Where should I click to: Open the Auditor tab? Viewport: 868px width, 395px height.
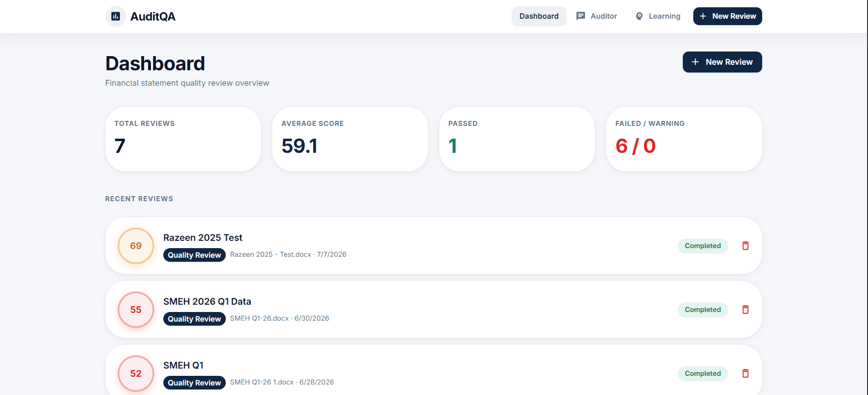coord(597,16)
